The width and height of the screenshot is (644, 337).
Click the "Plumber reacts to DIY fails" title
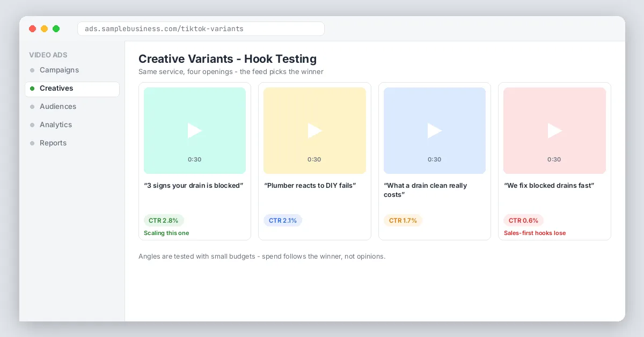(310, 186)
